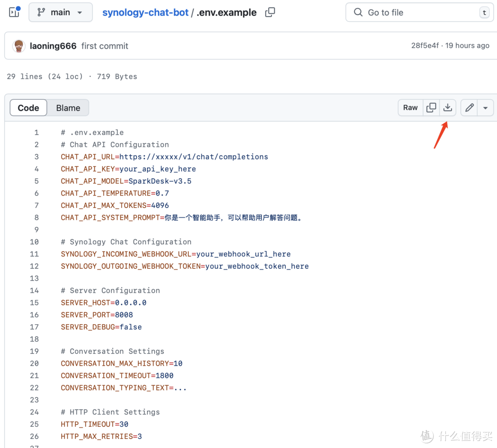Copy the .env.example file path
This screenshot has width=497, height=448.
270,12
